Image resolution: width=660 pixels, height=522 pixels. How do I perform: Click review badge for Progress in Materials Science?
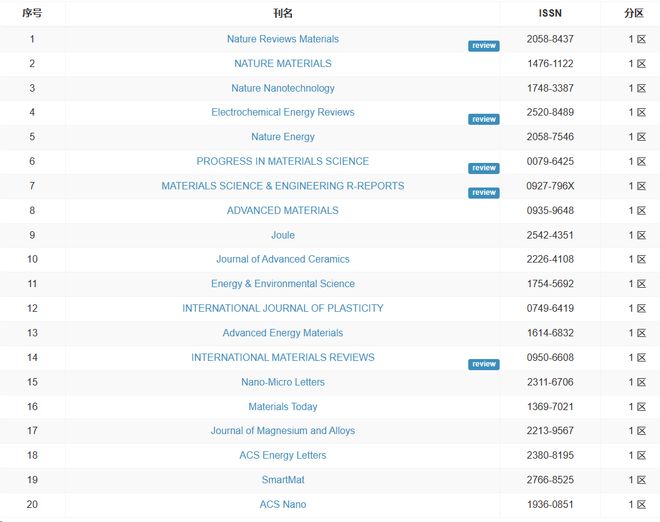click(x=484, y=169)
